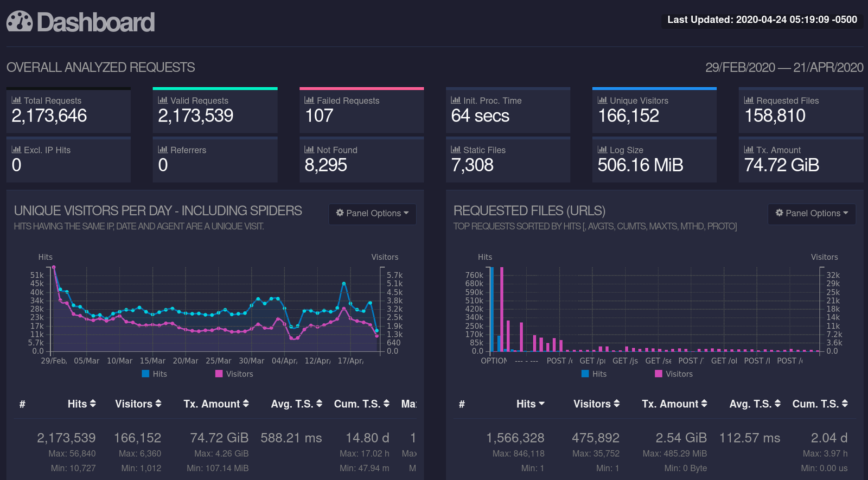Viewport: 868px width, 480px height.
Task: Click the Not Found chart icon
Action: pos(309,150)
